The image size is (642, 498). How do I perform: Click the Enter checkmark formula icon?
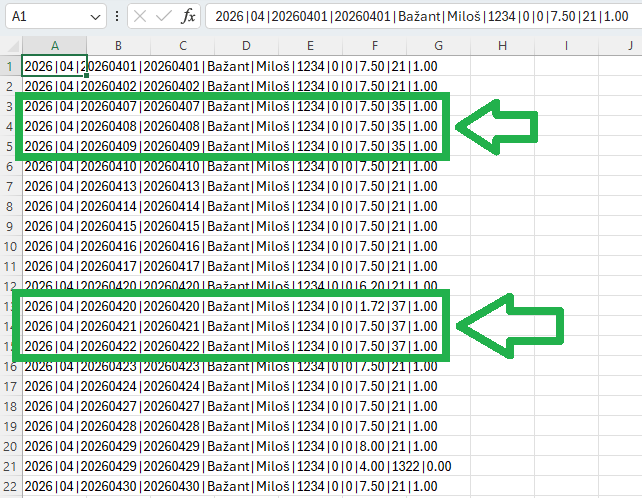coord(164,16)
